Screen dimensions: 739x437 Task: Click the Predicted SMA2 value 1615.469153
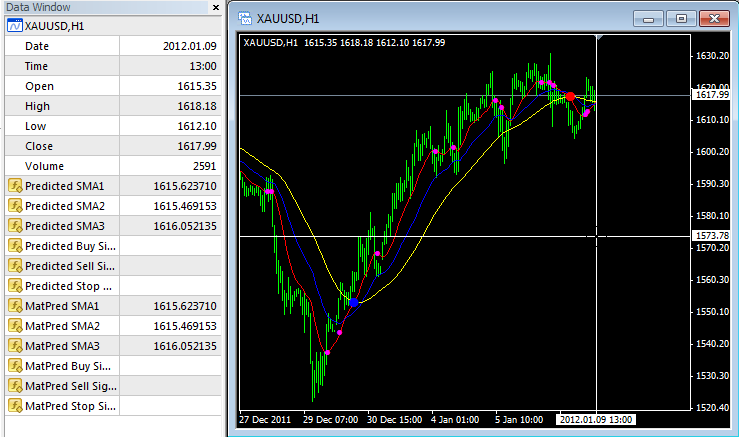click(x=185, y=206)
